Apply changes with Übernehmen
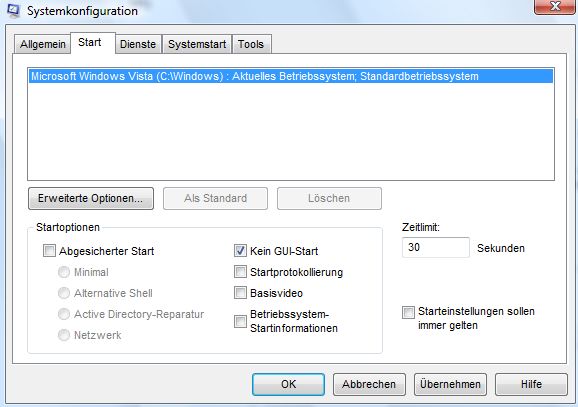The image size is (578, 407). click(x=450, y=385)
